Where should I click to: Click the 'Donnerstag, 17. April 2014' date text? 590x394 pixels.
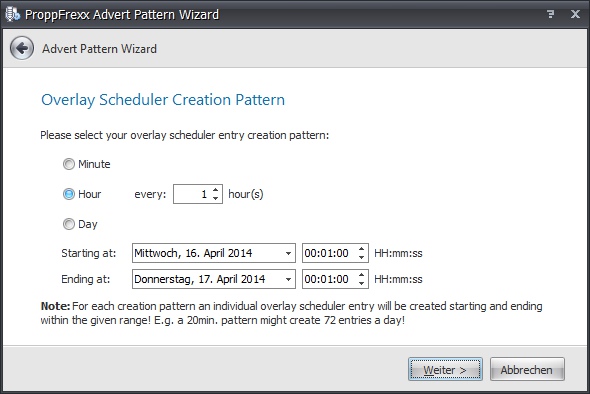[x=200, y=279]
